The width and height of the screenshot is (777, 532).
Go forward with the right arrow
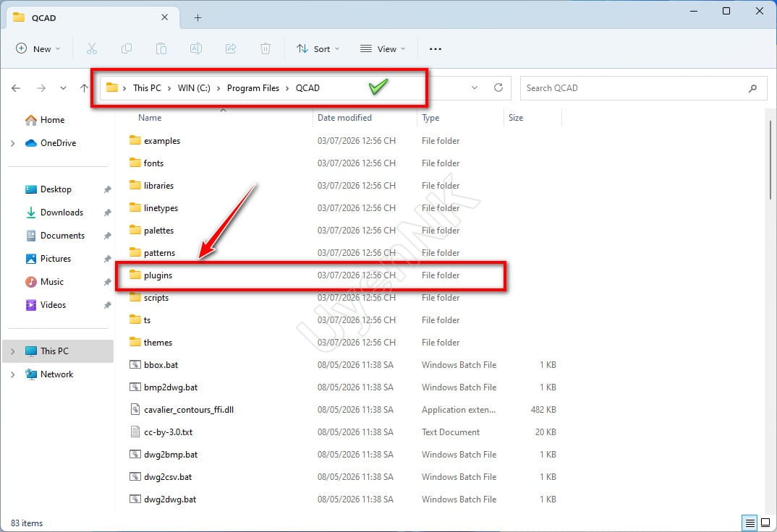point(41,88)
